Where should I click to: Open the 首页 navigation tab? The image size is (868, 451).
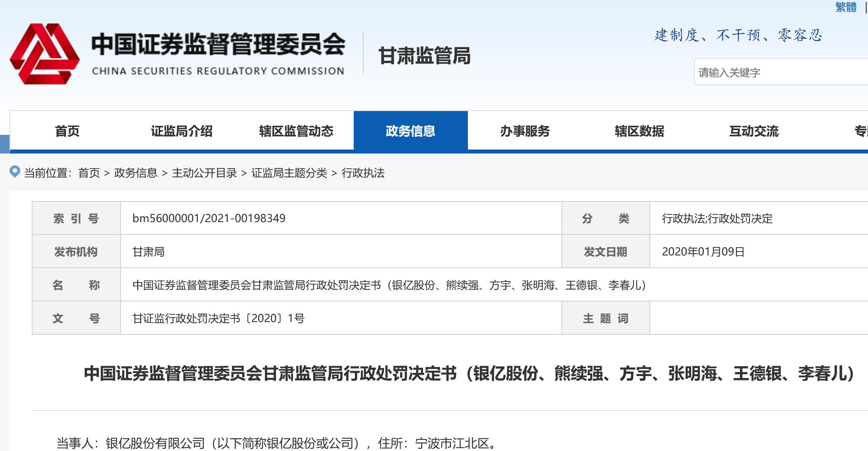tap(67, 131)
